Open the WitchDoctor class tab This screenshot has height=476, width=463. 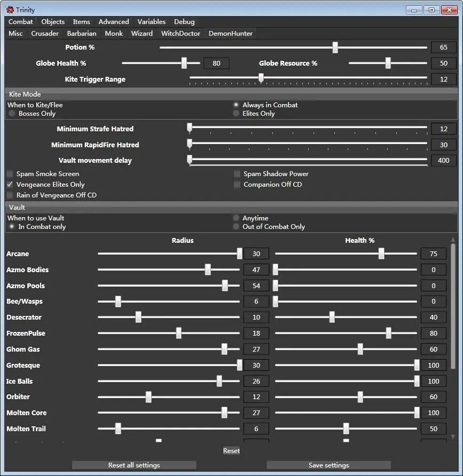point(181,34)
